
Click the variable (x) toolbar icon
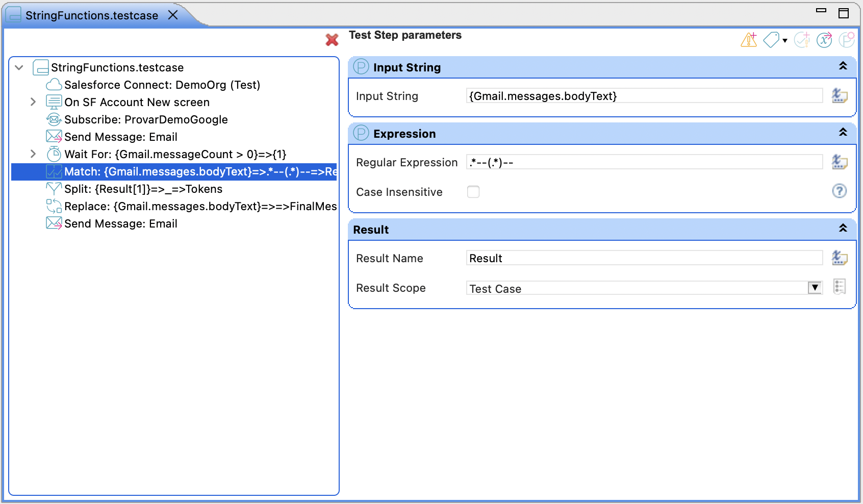[x=824, y=40]
